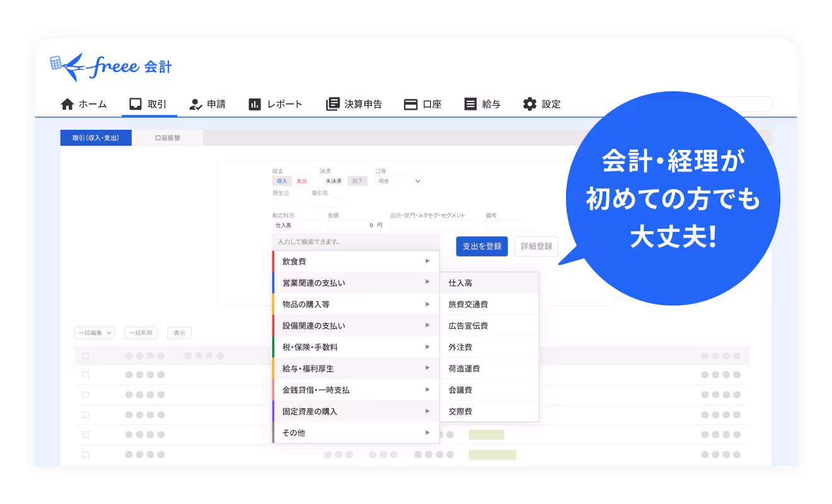The image size is (832, 504).
Task: Click the freee 会計 swallow logo
Action: pos(76,66)
